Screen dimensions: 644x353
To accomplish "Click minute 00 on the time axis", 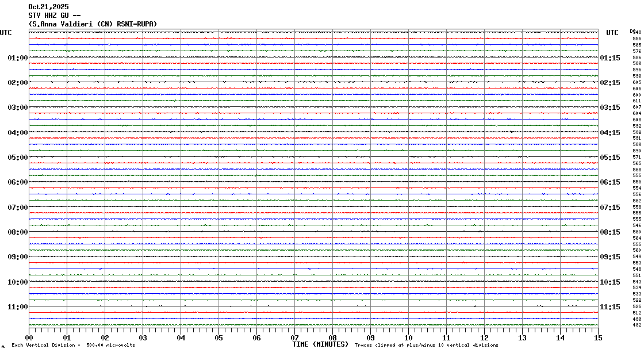I will (29, 338).
